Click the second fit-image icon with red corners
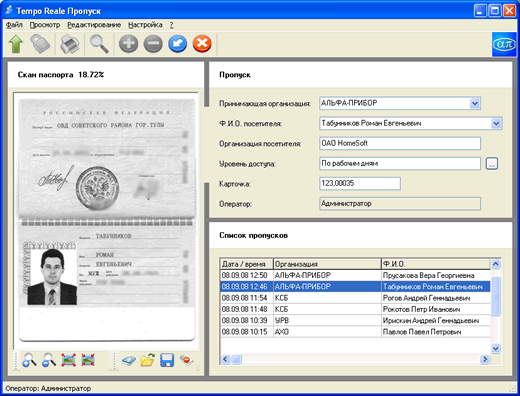Screen dimensions: 520x396 coord(88,360)
